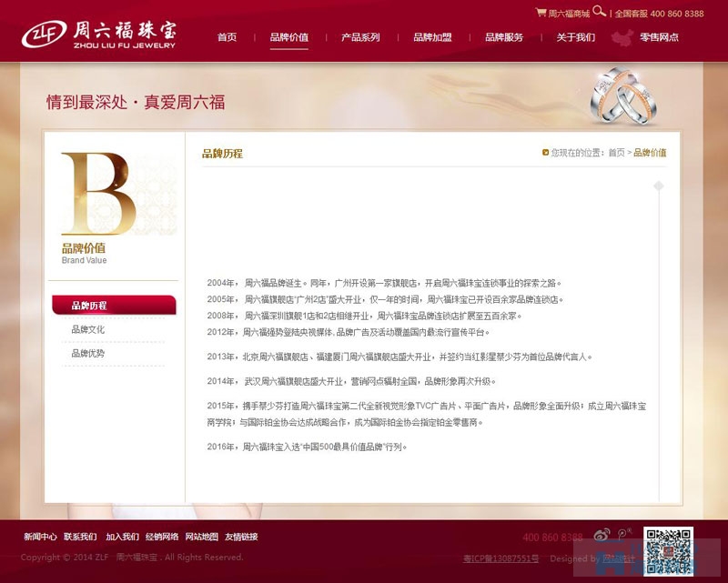Click the 网站设计 designer link in the footer
This screenshot has height=583, width=728.
pos(619,558)
